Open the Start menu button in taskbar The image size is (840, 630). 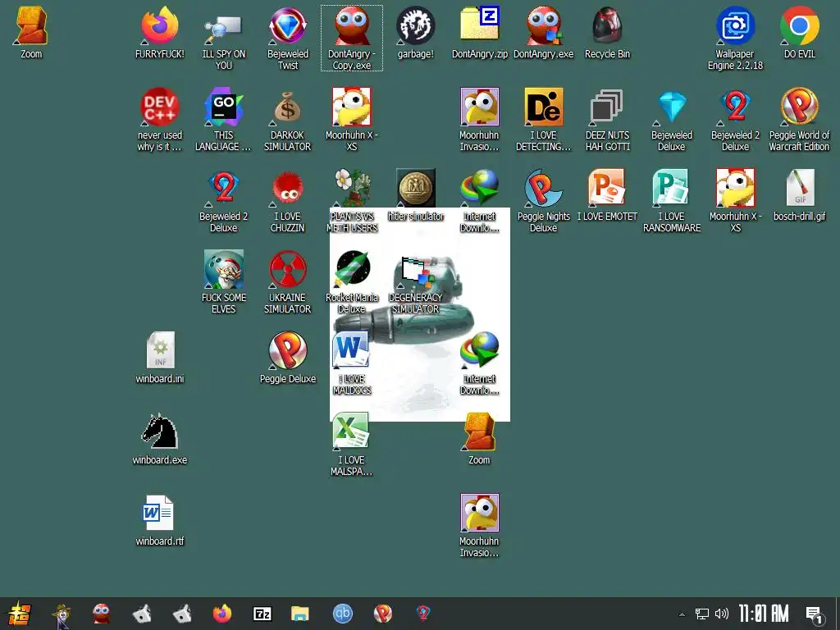coord(20,614)
